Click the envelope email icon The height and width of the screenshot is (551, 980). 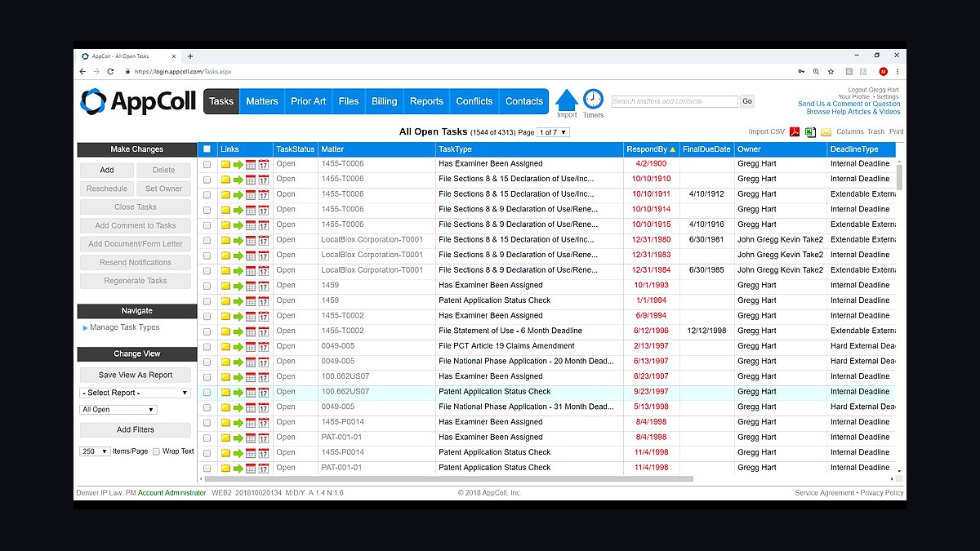point(826,132)
